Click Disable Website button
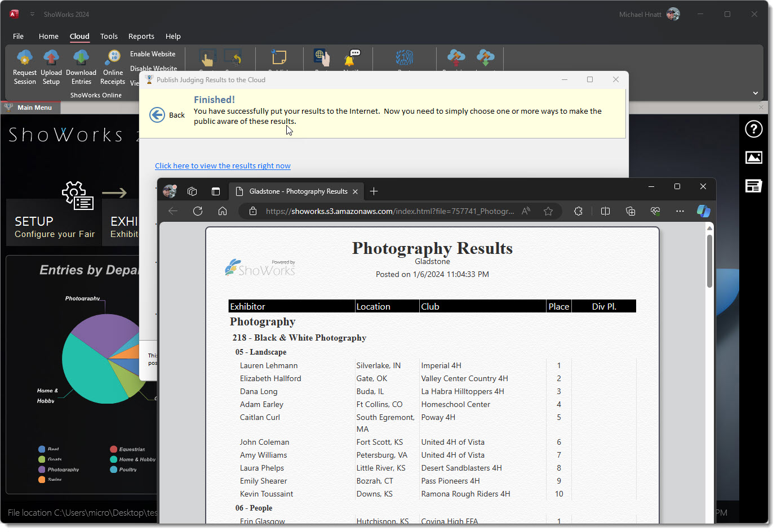Image resolution: width=777 pixels, height=532 pixels. [153, 69]
